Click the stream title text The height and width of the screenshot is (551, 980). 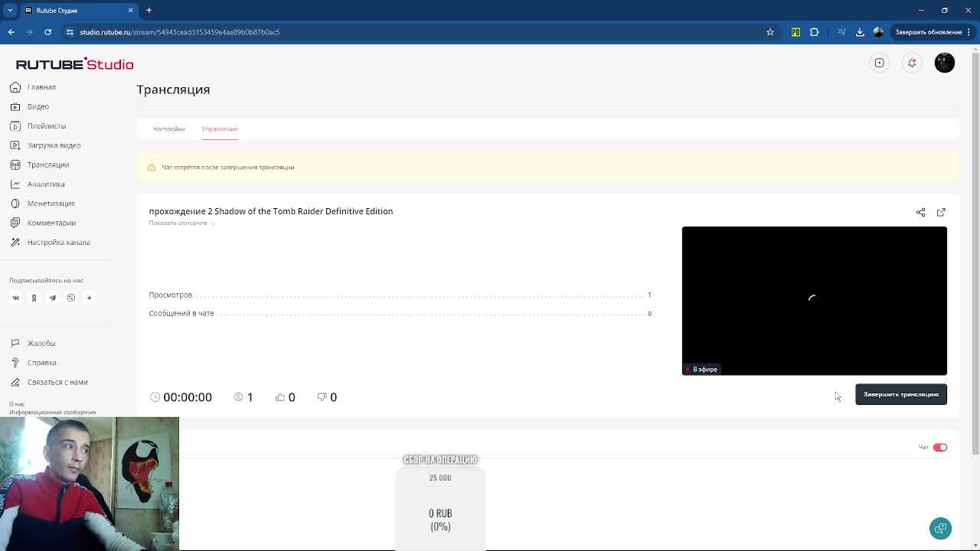coord(270,211)
